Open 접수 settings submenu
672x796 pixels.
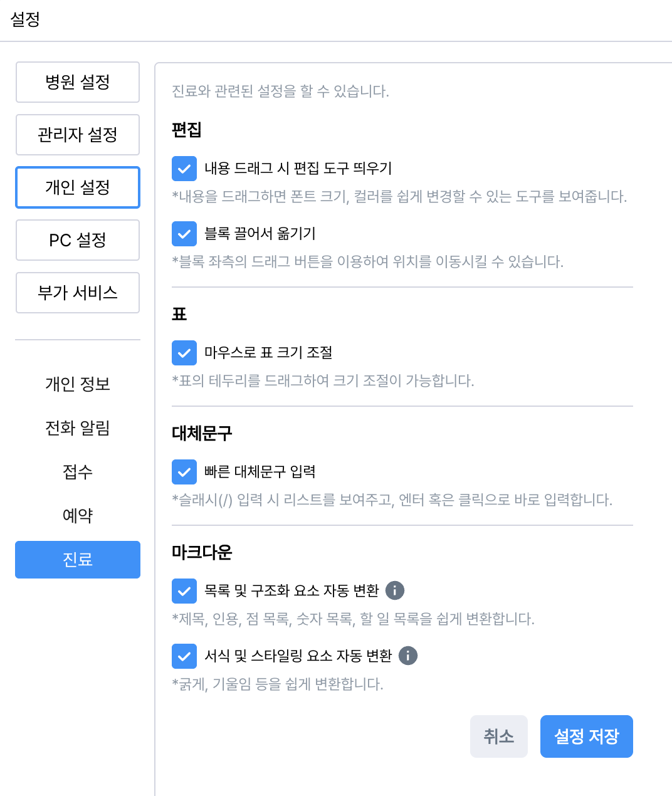[78, 471]
